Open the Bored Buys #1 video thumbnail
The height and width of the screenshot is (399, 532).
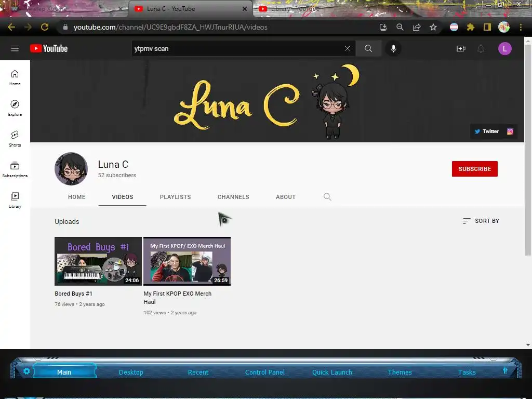pos(98,261)
